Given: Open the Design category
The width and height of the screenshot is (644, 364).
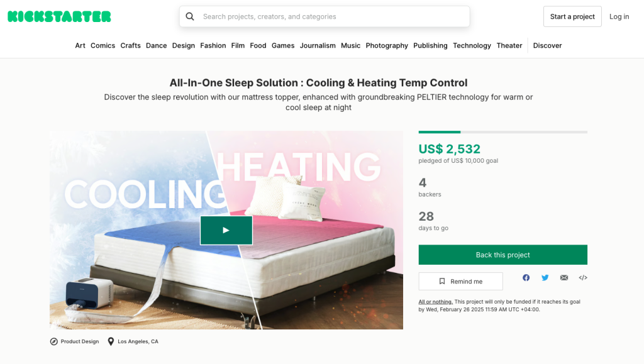Looking at the screenshot, I should coord(183,45).
